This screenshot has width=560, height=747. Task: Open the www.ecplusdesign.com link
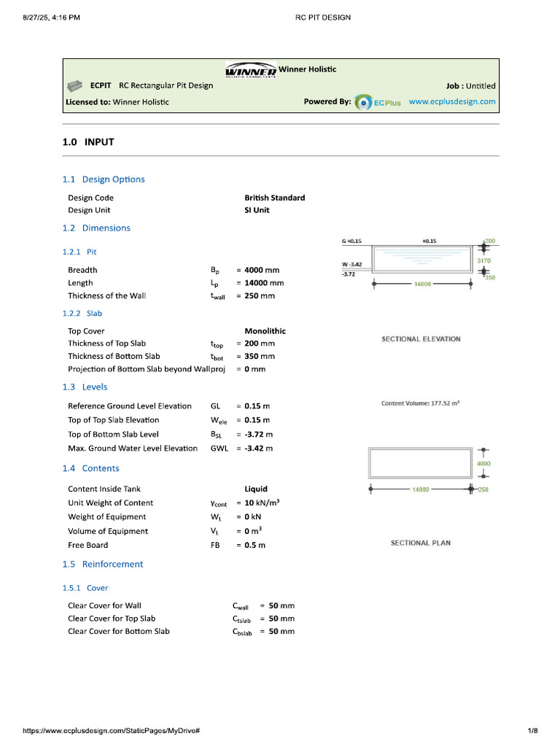coord(452,101)
